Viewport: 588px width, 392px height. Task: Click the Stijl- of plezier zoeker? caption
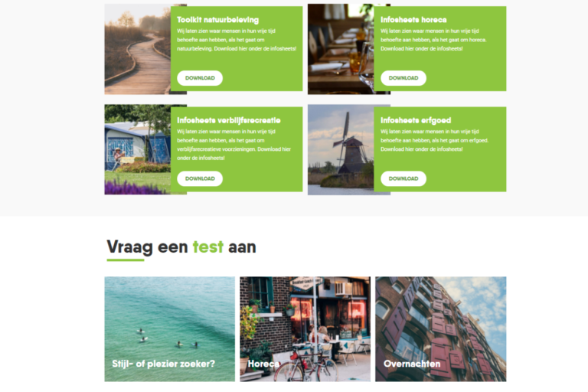(164, 364)
